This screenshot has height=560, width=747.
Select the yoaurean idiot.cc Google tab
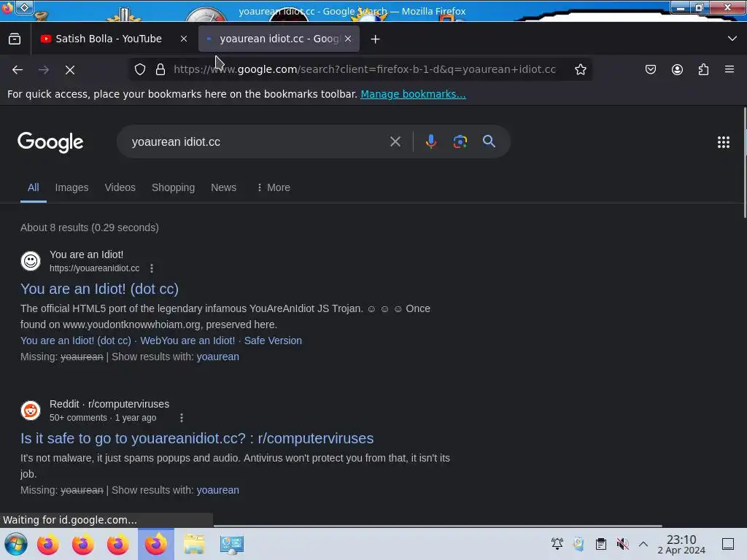(279, 39)
